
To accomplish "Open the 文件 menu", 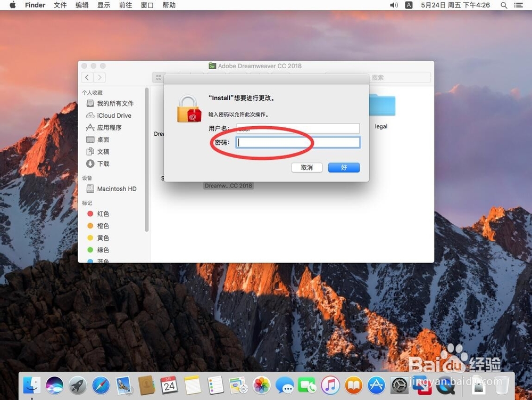I will 60,5.
